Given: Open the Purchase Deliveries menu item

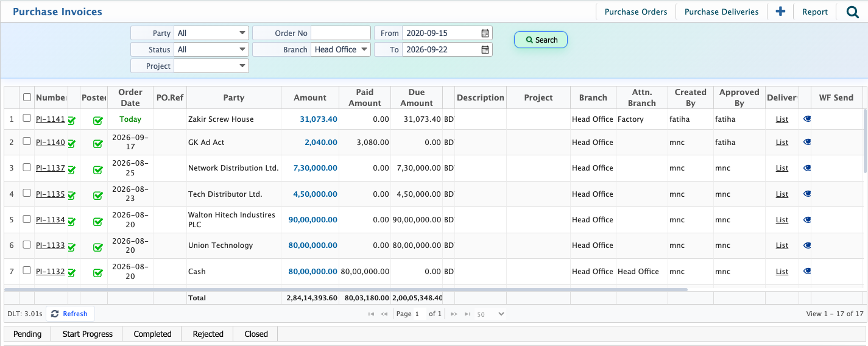Looking at the screenshot, I should click(721, 12).
